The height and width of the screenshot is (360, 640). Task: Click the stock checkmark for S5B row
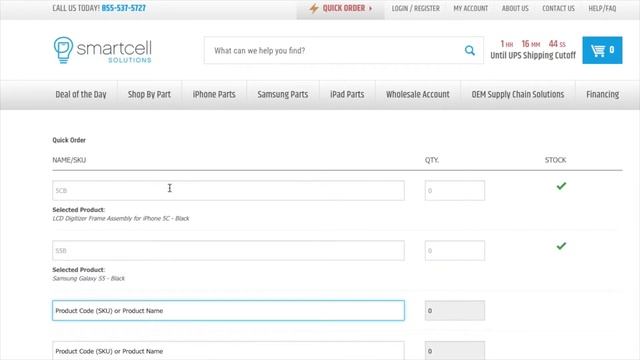(561, 246)
